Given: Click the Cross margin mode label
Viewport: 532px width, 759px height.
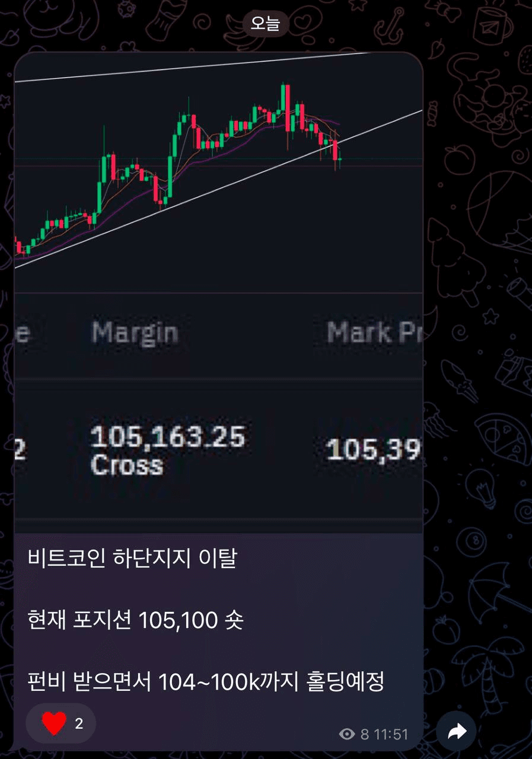Looking at the screenshot, I should (x=127, y=465).
